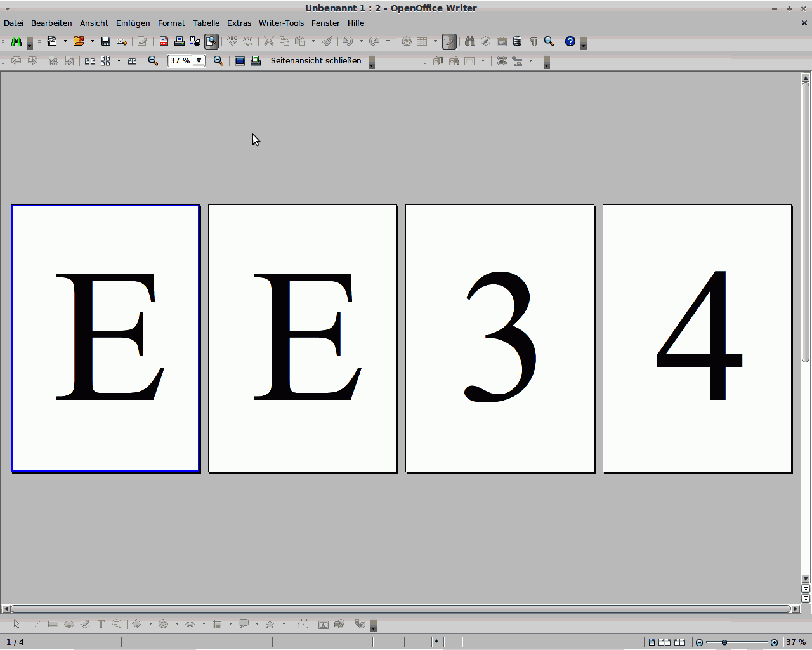Zoom out with the magnifier minus icon

click(x=218, y=61)
